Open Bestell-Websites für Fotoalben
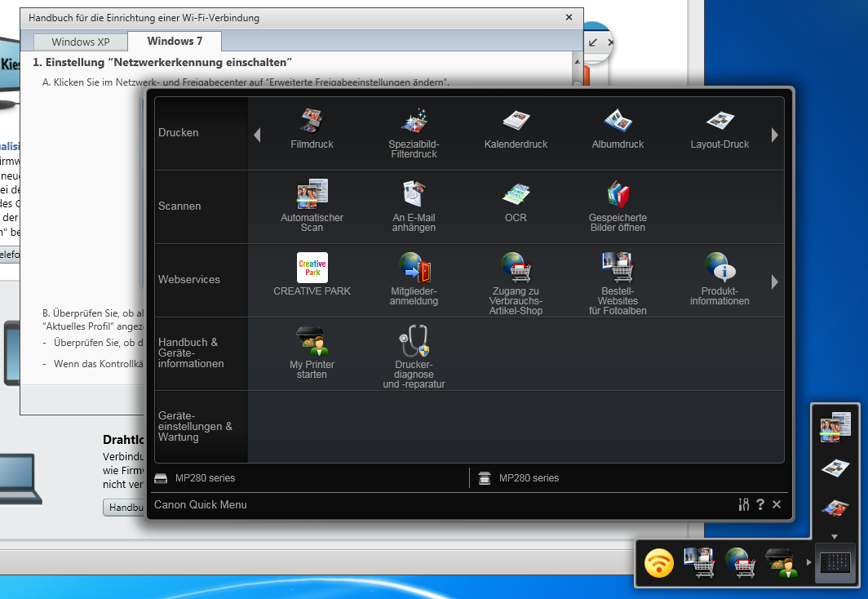The height and width of the screenshot is (599, 868). [x=618, y=283]
